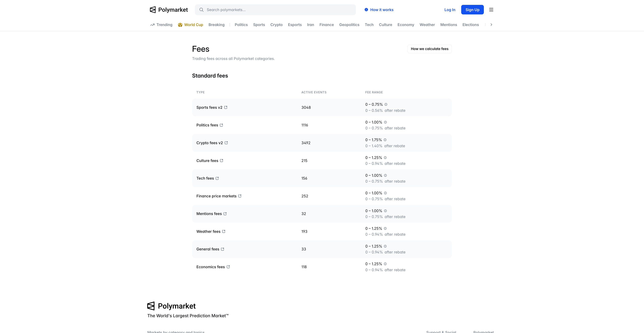Open external link icon for Culture fees
This screenshot has width=644, height=333.
point(222,161)
